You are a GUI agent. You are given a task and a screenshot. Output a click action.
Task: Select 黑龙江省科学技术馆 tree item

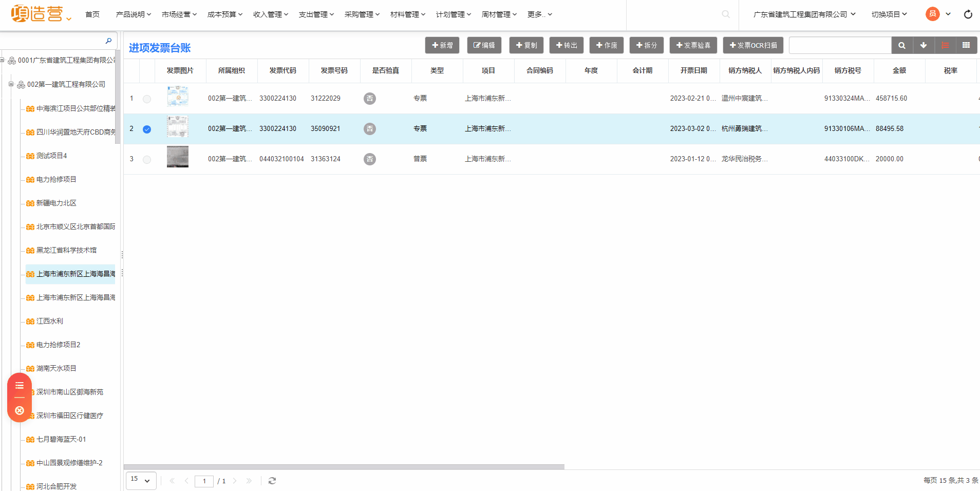coord(66,251)
